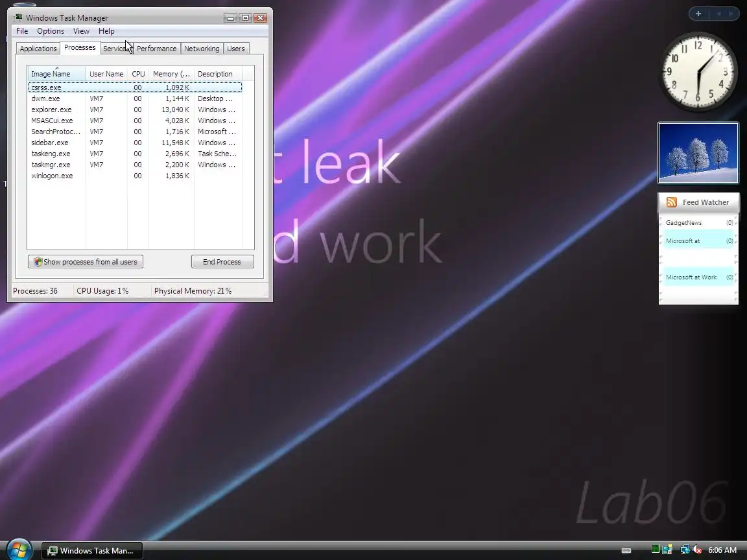Click the Windows Task Manager taskbar button
This screenshot has width=747, height=560.
click(x=92, y=551)
